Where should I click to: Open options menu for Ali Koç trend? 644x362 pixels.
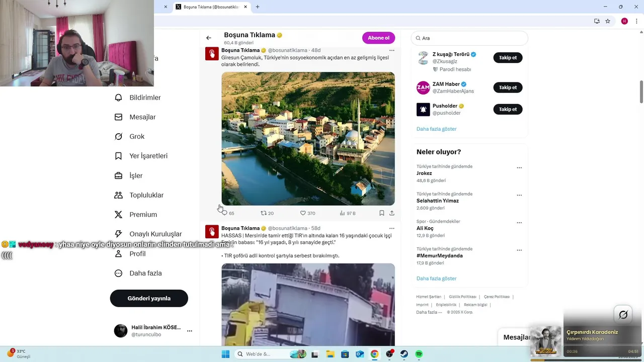(519, 223)
